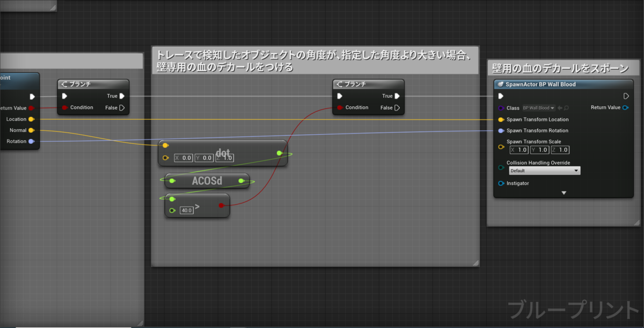Click the Return Value output pin on SpawnActor
The image size is (644, 328).
(x=624, y=107)
